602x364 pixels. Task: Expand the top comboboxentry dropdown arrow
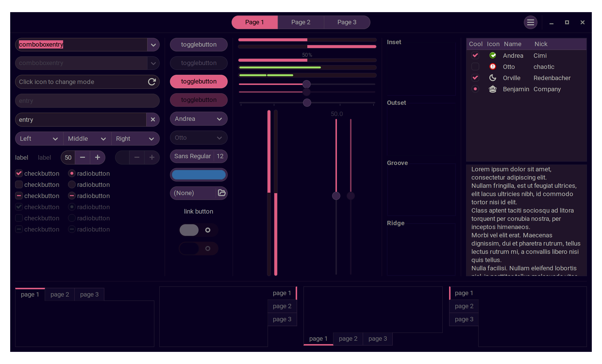(x=153, y=45)
